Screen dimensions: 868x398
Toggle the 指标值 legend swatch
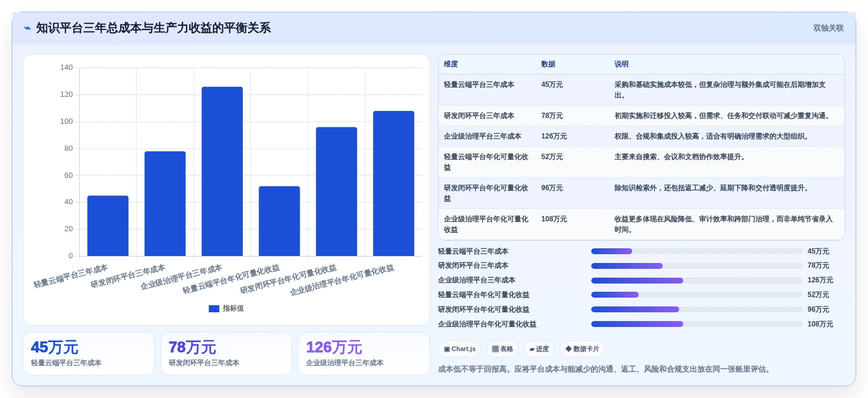[x=214, y=308]
